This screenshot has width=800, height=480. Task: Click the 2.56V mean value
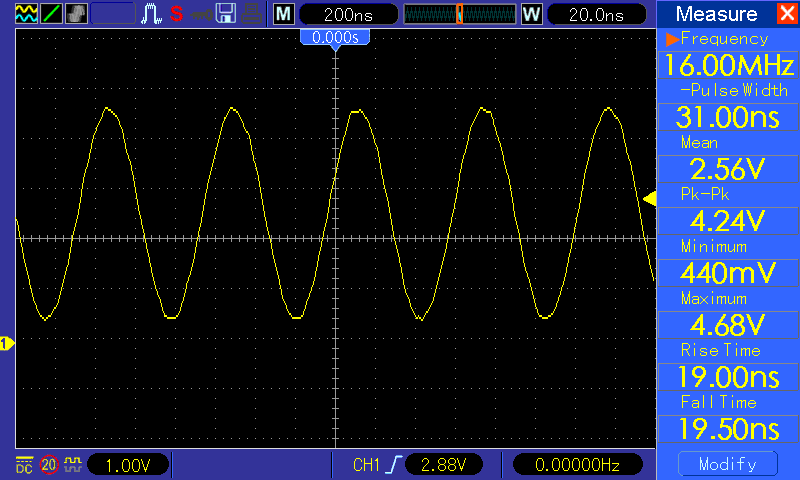click(x=729, y=169)
